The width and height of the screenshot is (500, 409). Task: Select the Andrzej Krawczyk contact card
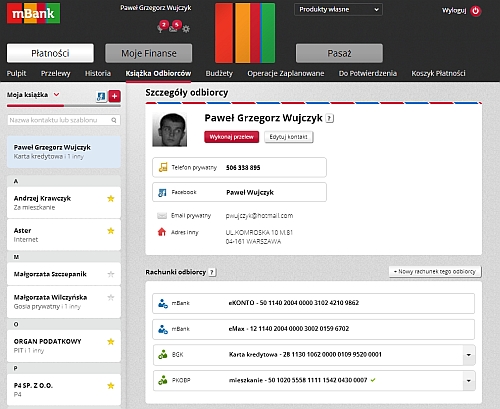tap(64, 203)
